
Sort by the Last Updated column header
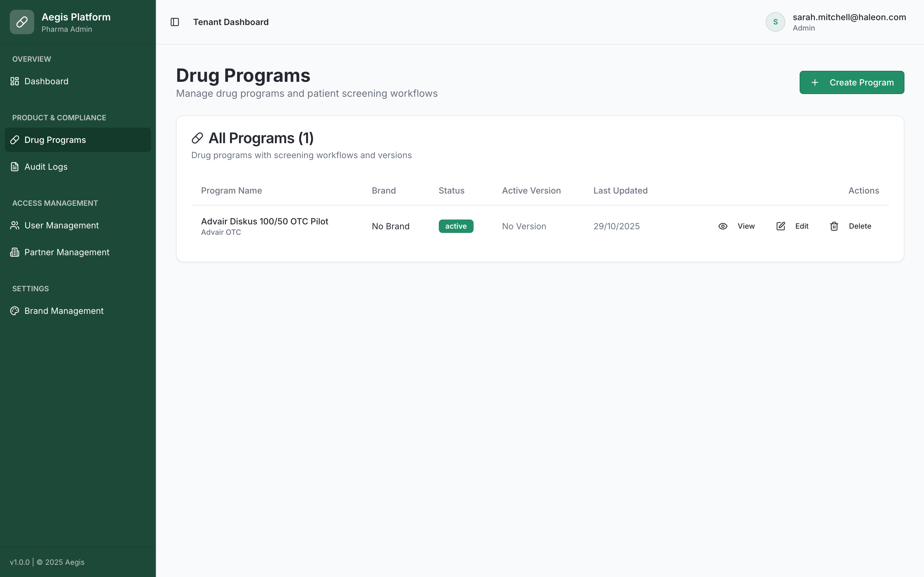(x=621, y=190)
